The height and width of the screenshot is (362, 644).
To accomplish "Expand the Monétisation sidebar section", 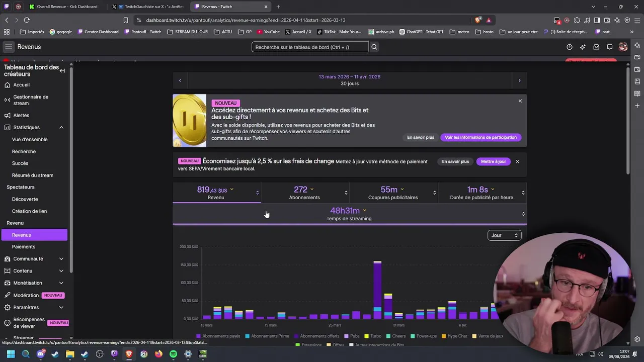I will (x=61, y=283).
